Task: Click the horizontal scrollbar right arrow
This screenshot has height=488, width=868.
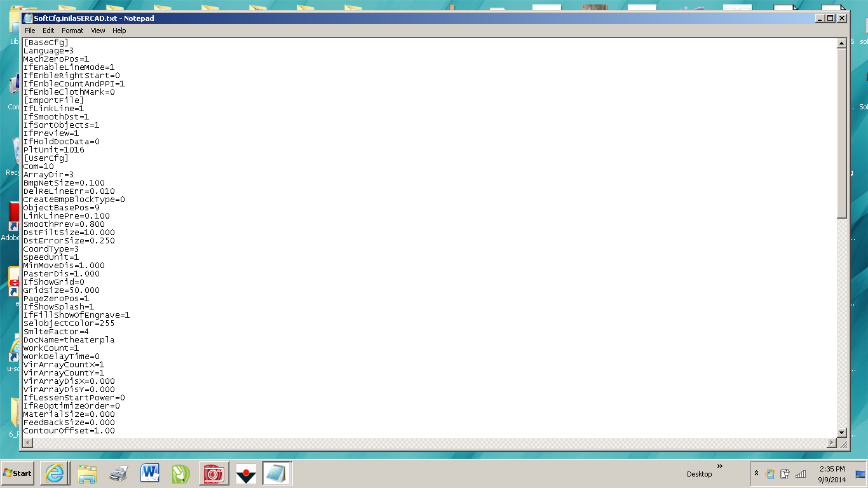Action: coord(832,442)
